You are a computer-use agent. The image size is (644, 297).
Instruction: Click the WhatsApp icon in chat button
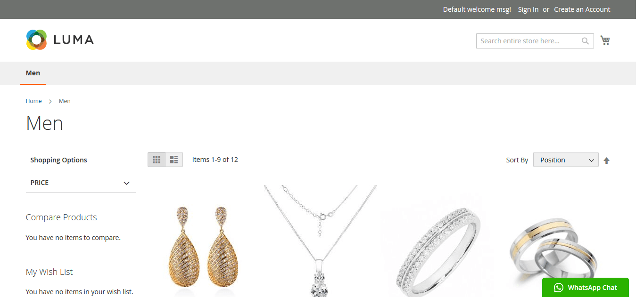pyautogui.click(x=559, y=288)
